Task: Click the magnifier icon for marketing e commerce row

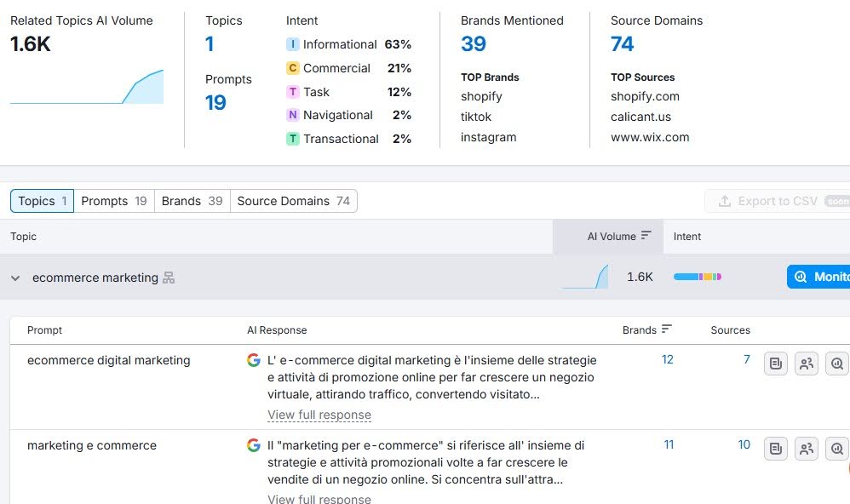Action: (x=836, y=449)
